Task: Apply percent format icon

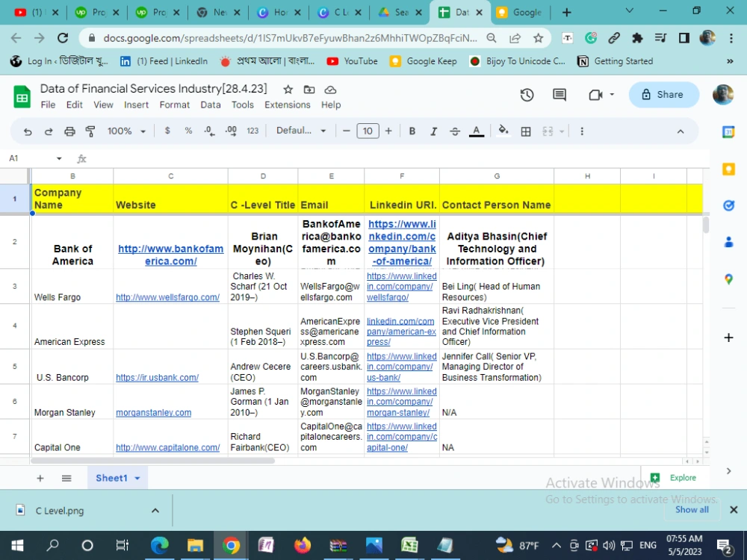Action: 188,131
